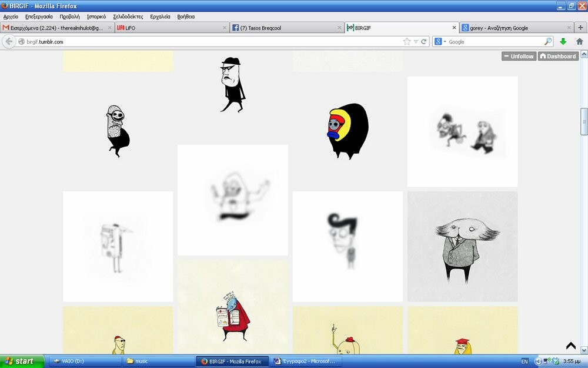Open the URL history dropdown arrow
The height and width of the screenshot is (368, 588).
tap(416, 42)
